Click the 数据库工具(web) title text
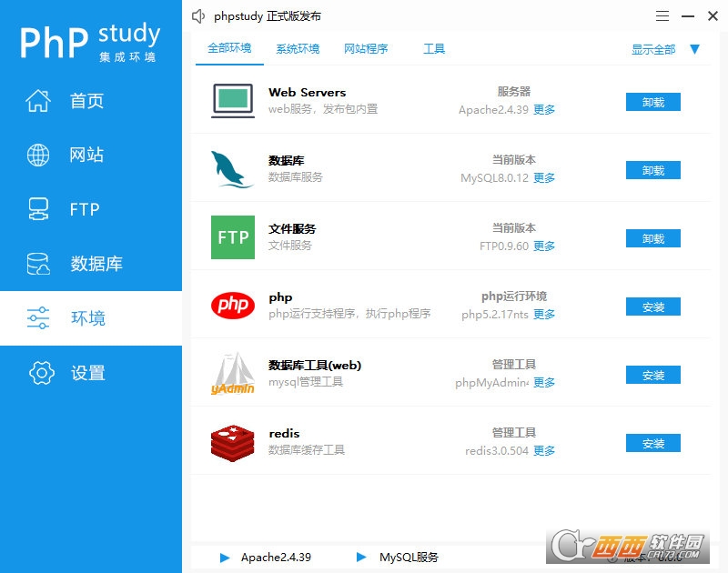The width and height of the screenshot is (728, 573). click(x=315, y=365)
